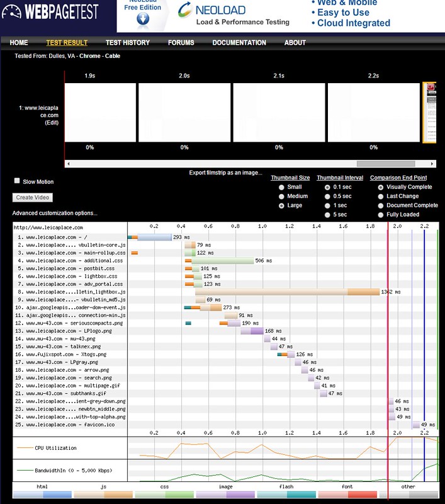Click the (Edit) label link
The image size is (445, 504).
[52, 122]
